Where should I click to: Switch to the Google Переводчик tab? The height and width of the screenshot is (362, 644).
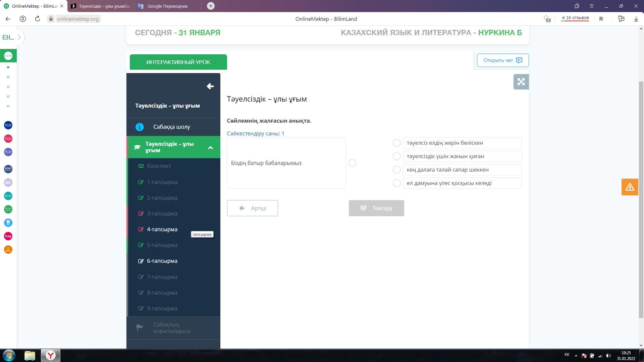(x=167, y=6)
